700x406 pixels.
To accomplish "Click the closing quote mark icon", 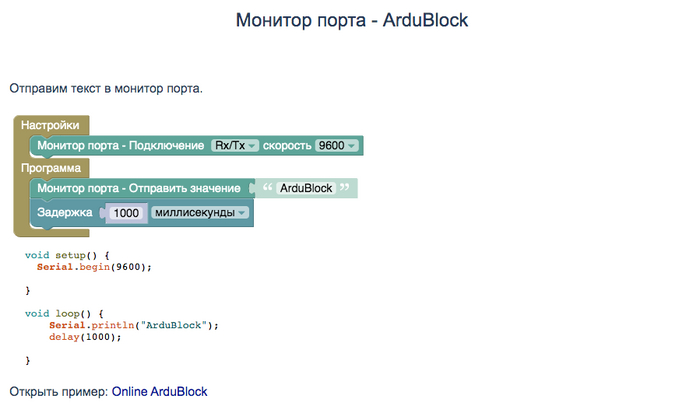I will 345,188.
